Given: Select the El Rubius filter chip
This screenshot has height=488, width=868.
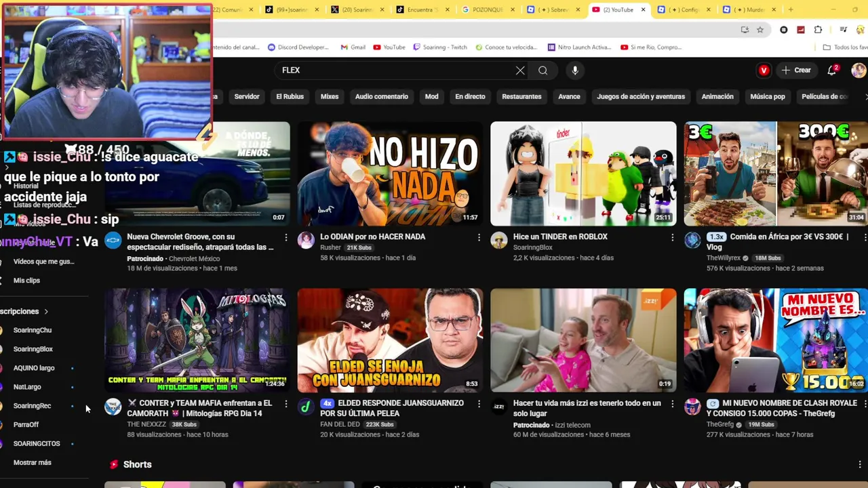Looking at the screenshot, I should (x=290, y=96).
